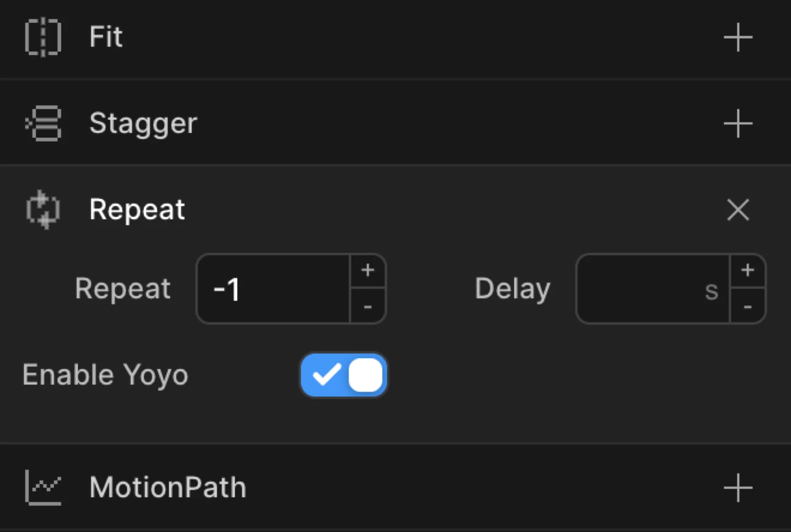Decrement the Repeat value with minus stepper
The height and width of the screenshot is (532, 791).
point(368,308)
